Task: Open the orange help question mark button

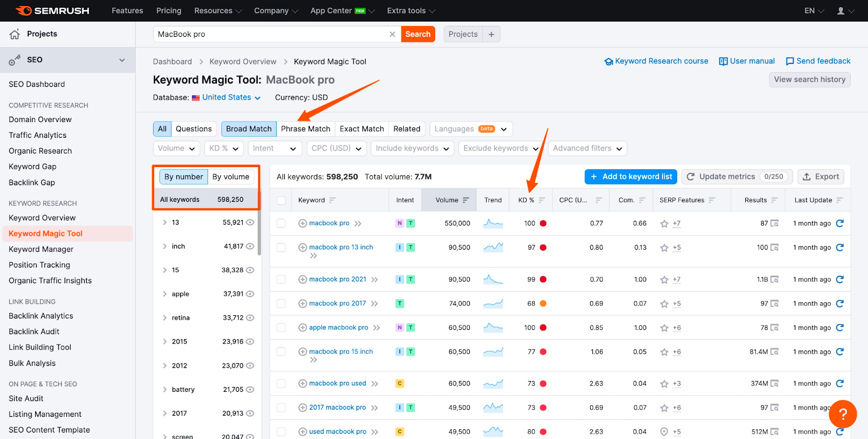Action: (843, 415)
